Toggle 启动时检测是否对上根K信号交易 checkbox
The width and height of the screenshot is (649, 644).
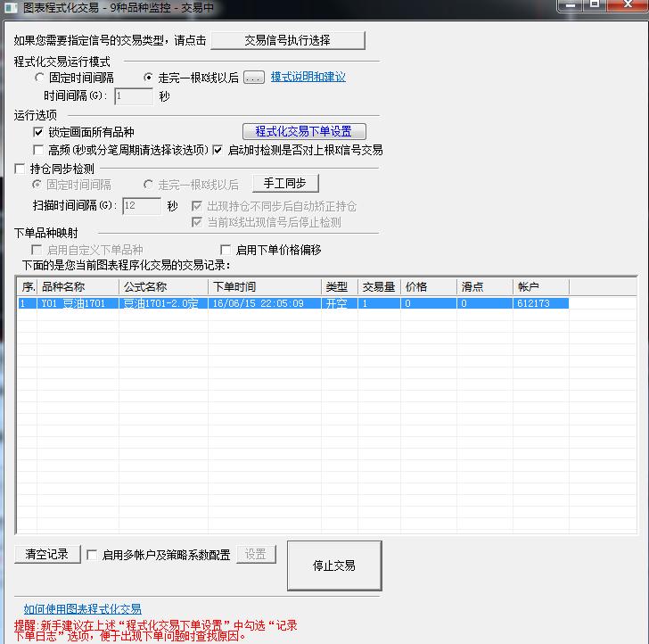pyautogui.click(x=218, y=150)
